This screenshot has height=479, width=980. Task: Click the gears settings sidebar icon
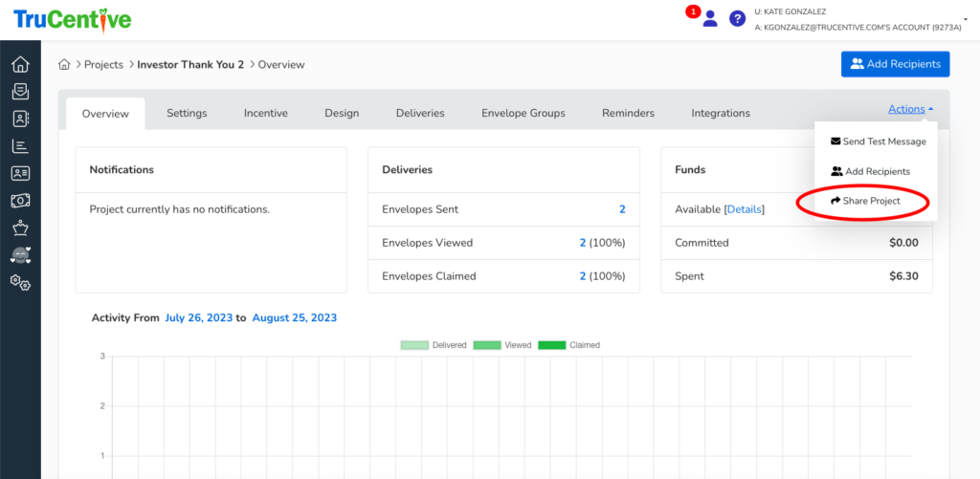[20, 282]
